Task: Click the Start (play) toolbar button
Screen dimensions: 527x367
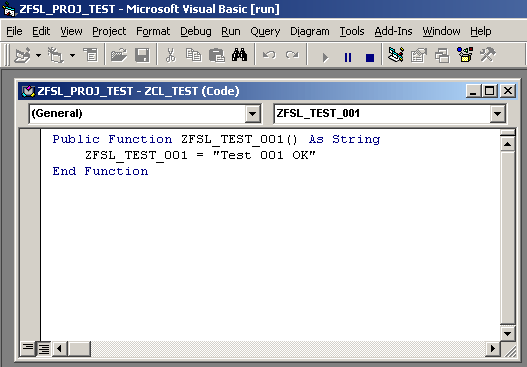Action: click(325, 57)
